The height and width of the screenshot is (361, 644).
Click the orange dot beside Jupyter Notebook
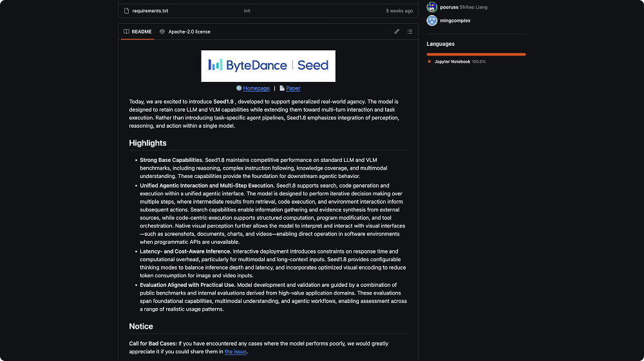point(430,62)
